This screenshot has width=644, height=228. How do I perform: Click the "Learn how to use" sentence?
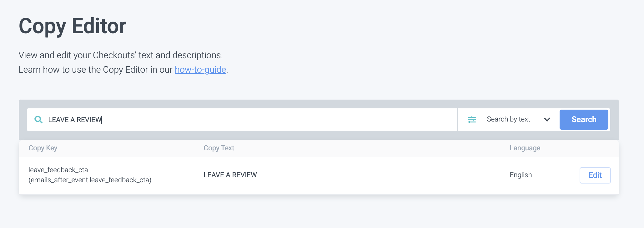95,70
